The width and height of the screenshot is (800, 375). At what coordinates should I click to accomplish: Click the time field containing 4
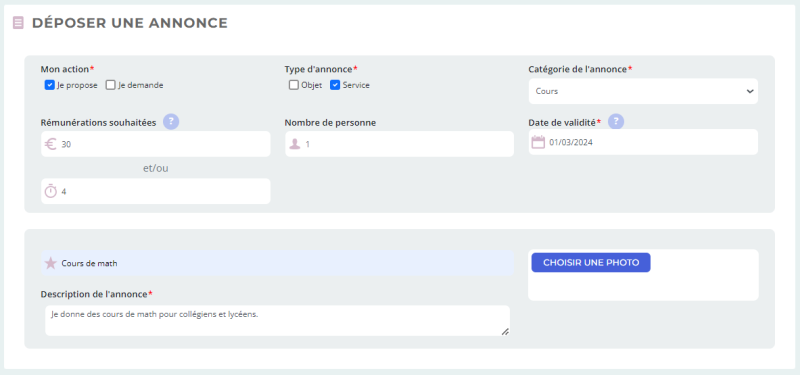point(156,191)
